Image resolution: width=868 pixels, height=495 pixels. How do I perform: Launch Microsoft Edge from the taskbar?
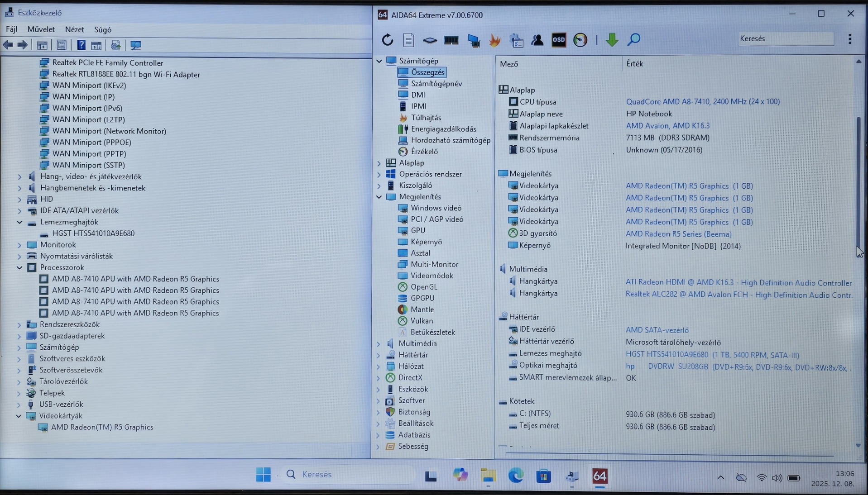pyautogui.click(x=516, y=476)
